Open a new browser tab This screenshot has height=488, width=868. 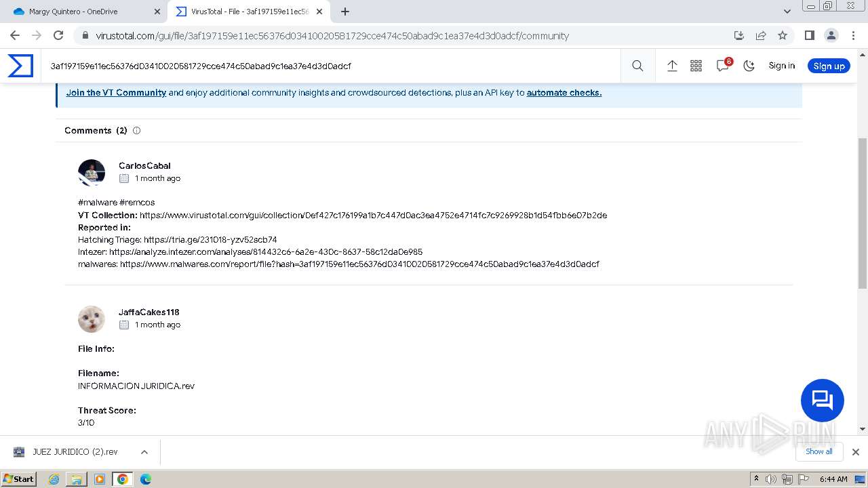click(x=345, y=12)
